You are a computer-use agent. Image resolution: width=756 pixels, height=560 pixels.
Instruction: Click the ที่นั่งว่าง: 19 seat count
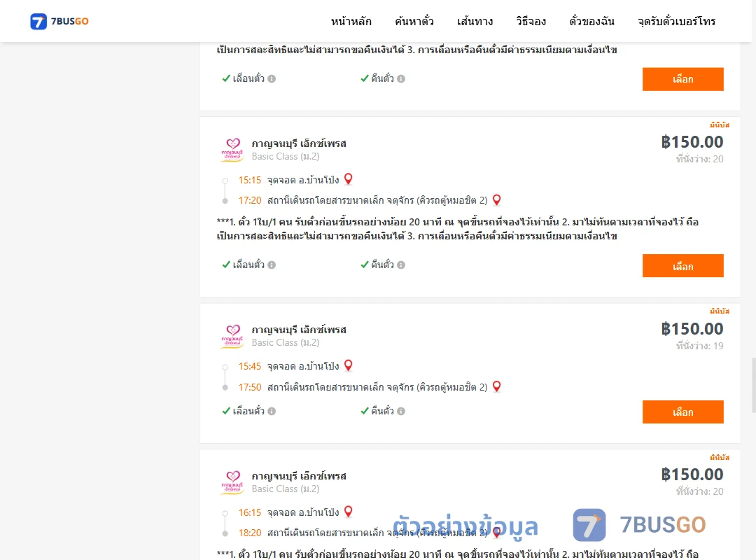coord(699,345)
